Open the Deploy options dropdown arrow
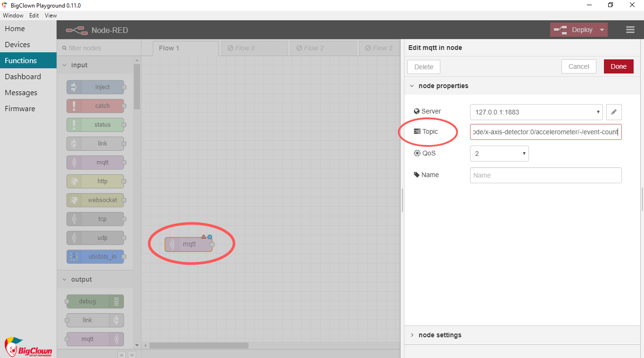The width and height of the screenshot is (644, 358). (x=602, y=30)
